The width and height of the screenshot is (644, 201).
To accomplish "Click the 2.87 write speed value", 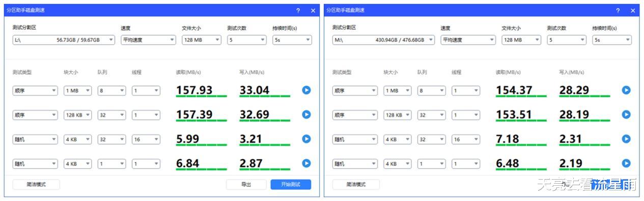I will pyautogui.click(x=250, y=163).
